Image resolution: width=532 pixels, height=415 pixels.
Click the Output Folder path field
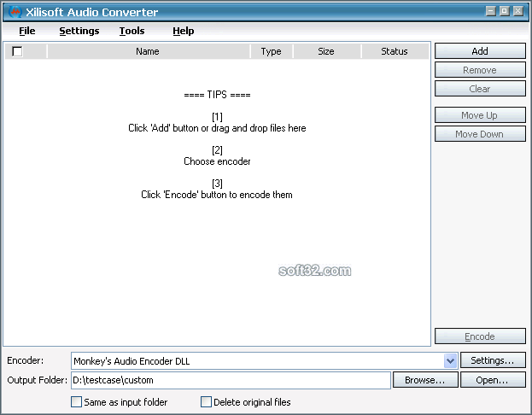pos(231,380)
